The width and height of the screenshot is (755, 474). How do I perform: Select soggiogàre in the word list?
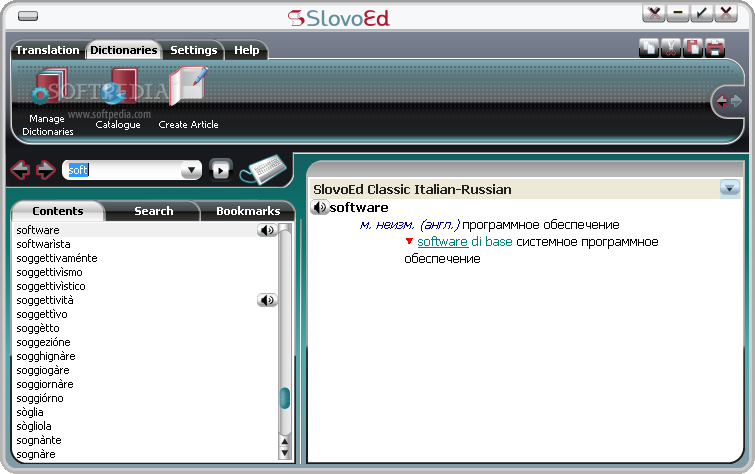(x=145, y=370)
